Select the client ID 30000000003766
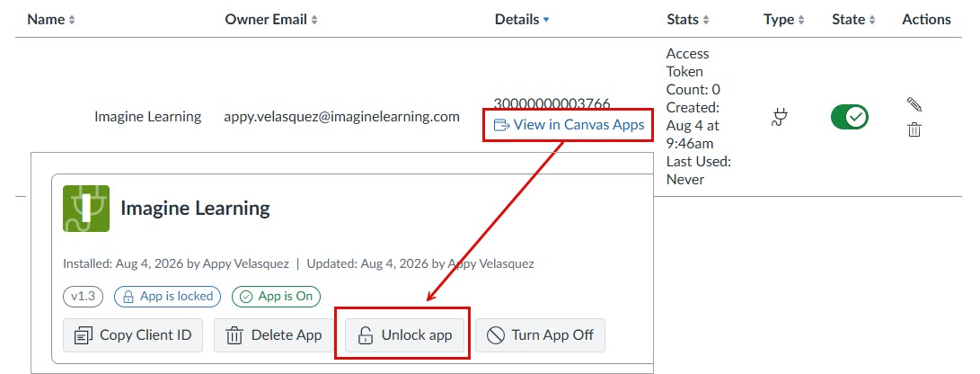Viewport: 980px width, 374px height. pos(552,103)
